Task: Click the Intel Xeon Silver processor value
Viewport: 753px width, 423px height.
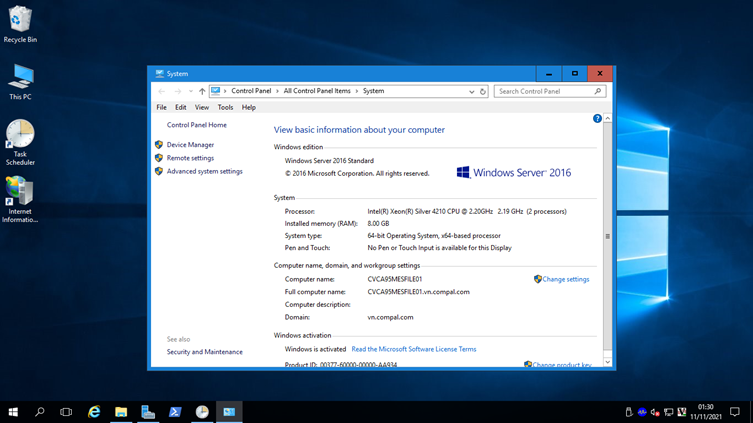Action: click(467, 211)
